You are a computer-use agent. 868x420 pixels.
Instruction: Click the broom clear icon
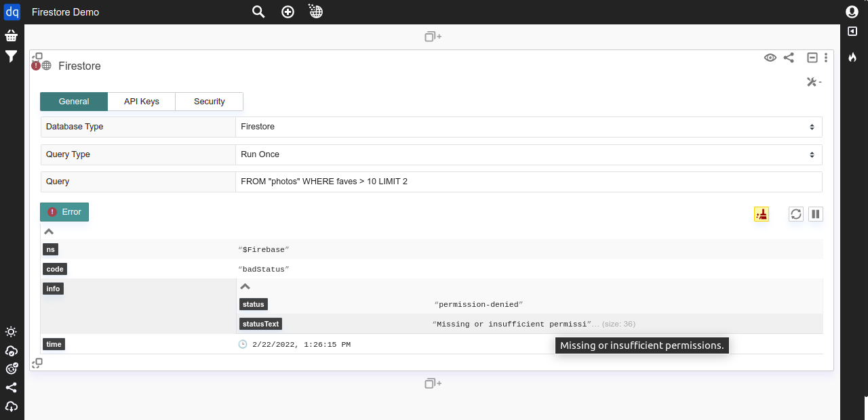tap(762, 214)
